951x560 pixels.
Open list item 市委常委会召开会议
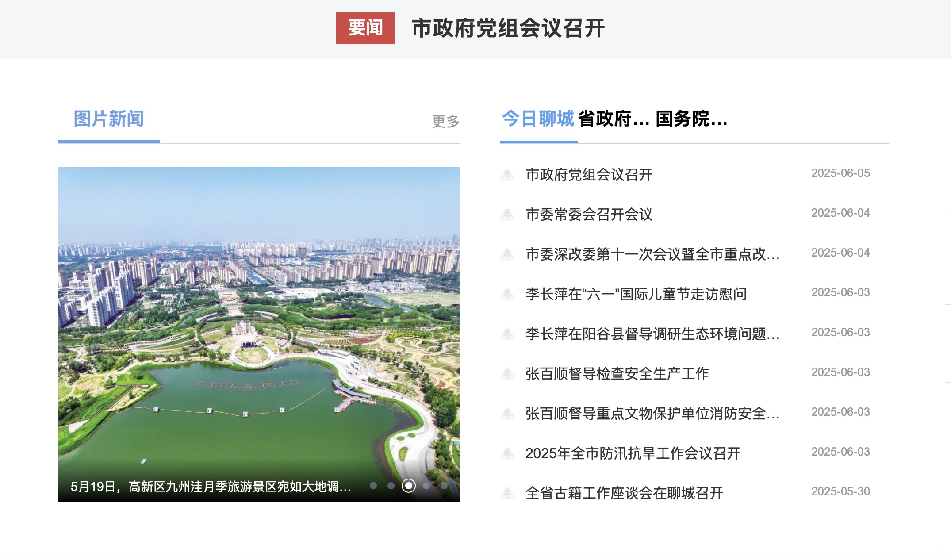[x=589, y=215]
